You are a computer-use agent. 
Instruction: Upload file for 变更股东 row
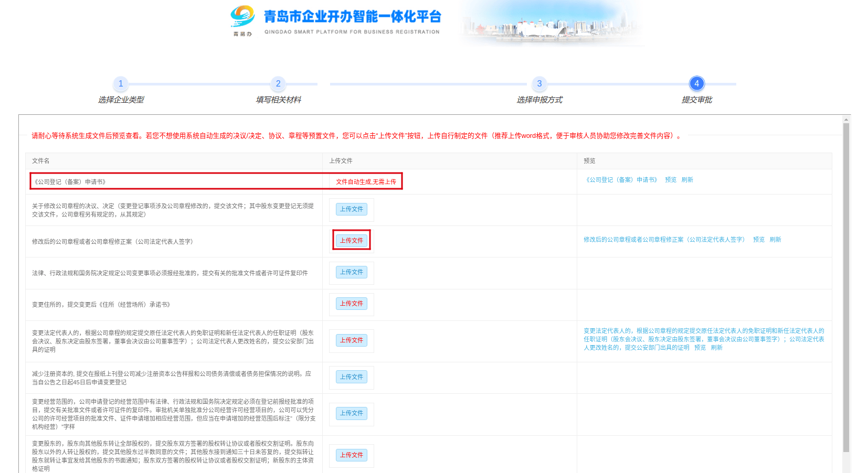[x=351, y=455]
